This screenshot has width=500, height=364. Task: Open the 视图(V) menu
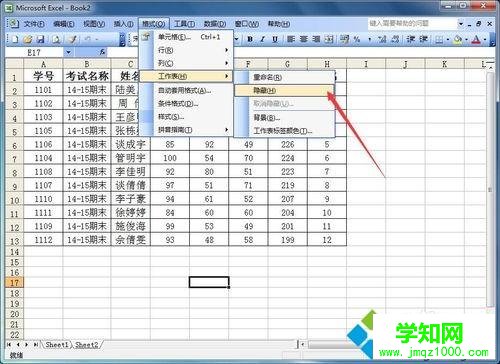tap(94, 24)
